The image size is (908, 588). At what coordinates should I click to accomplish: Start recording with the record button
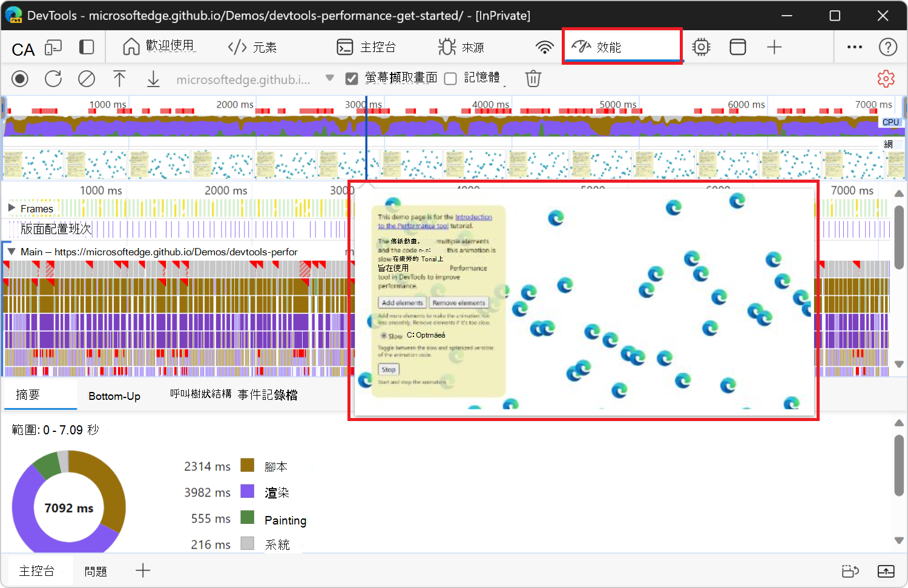click(x=20, y=79)
